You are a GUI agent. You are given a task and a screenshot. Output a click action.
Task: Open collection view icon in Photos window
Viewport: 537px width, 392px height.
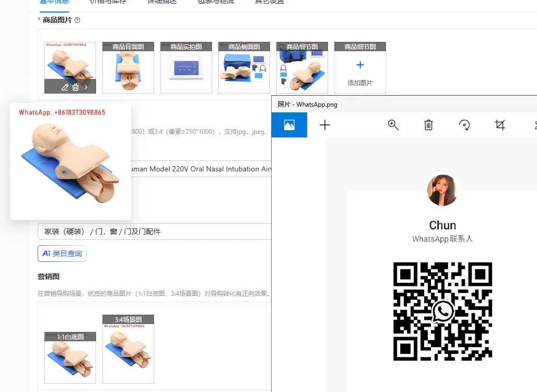[289, 125]
